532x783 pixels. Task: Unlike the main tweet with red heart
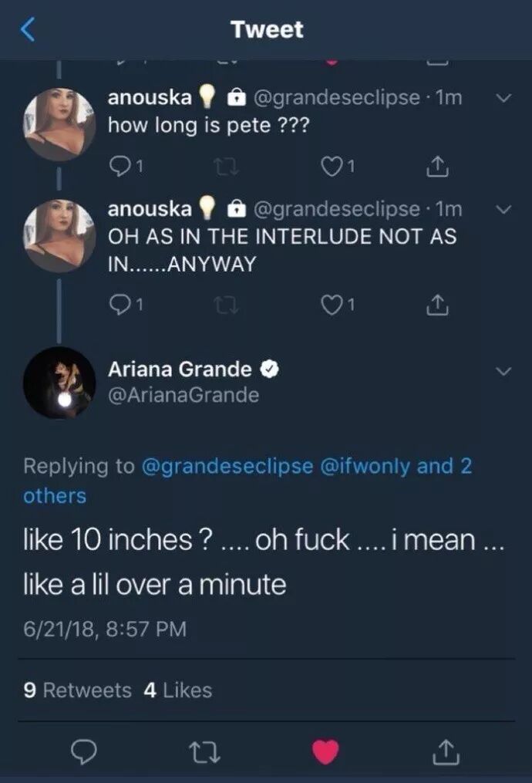click(x=325, y=748)
